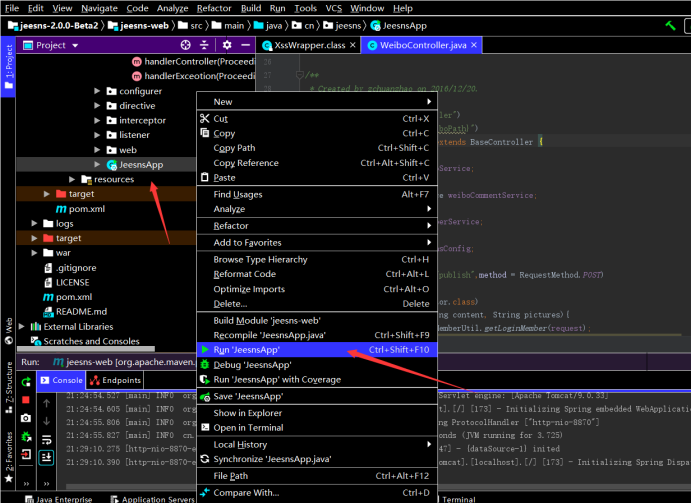This screenshot has width=692, height=504.
Task: Choose Show in Explorer
Action: tap(317, 413)
